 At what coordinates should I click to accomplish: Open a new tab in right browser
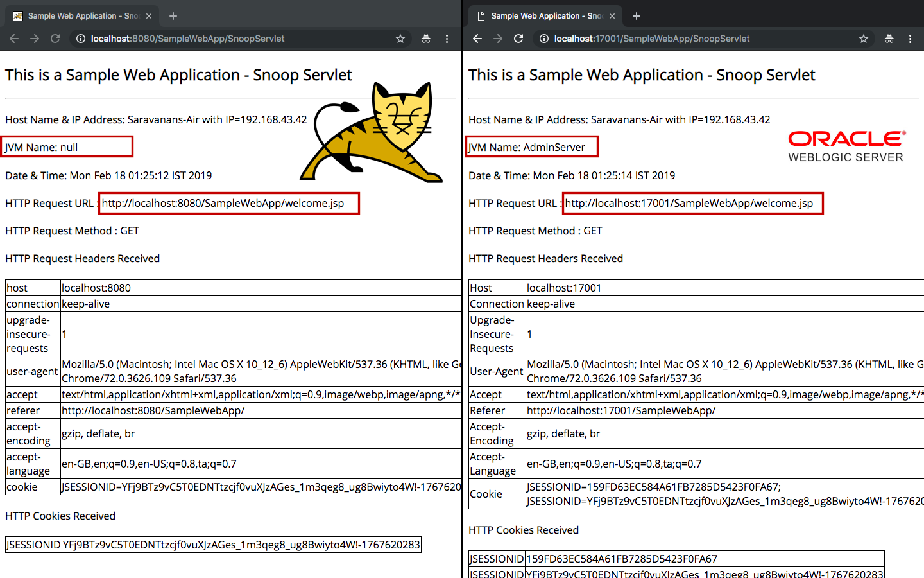[x=637, y=16]
